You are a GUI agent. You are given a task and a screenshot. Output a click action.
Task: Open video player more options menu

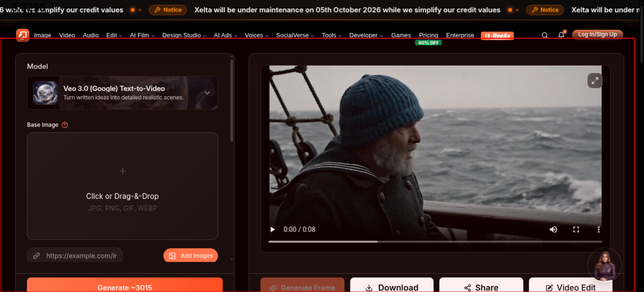(x=599, y=229)
